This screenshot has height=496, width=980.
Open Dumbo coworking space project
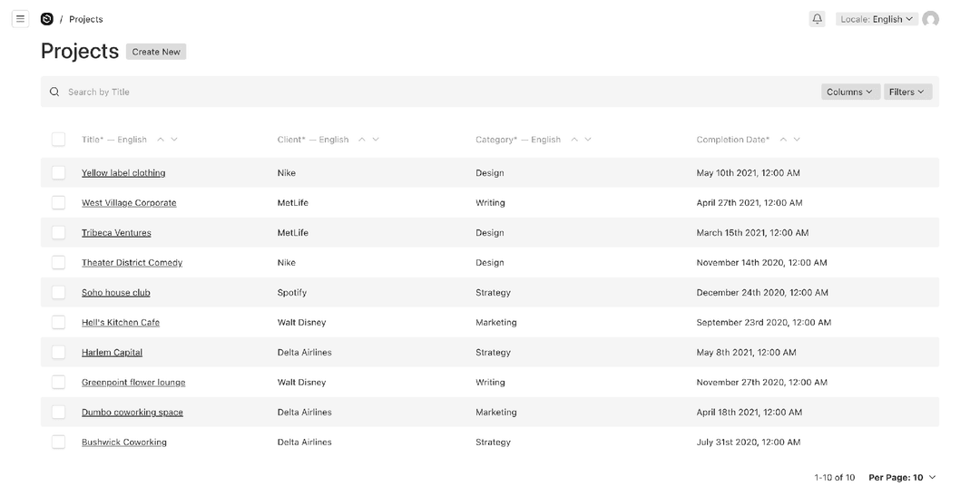click(x=132, y=413)
